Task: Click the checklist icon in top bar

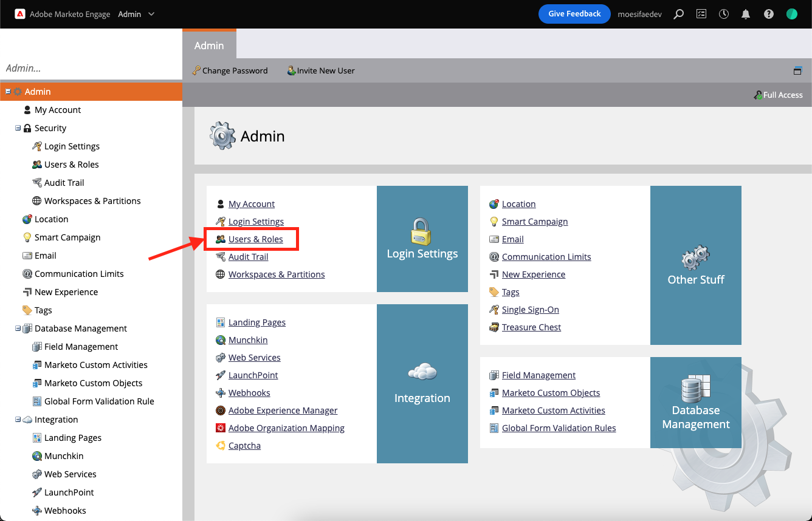Action: [701, 14]
